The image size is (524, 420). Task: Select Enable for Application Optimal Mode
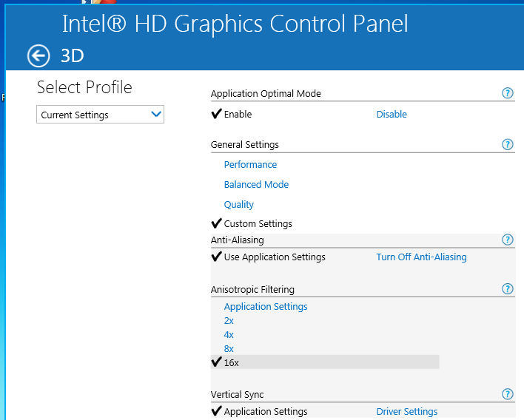pos(238,114)
